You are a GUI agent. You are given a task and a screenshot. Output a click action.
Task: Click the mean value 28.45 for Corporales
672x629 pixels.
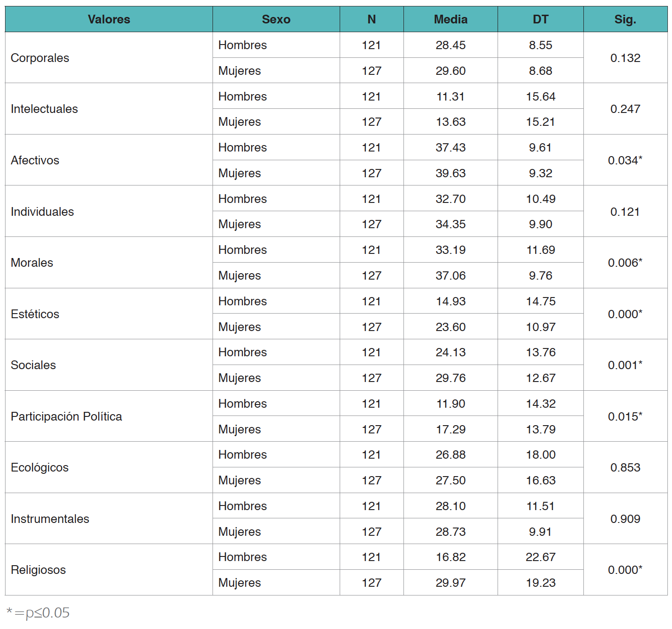tap(450, 45)
